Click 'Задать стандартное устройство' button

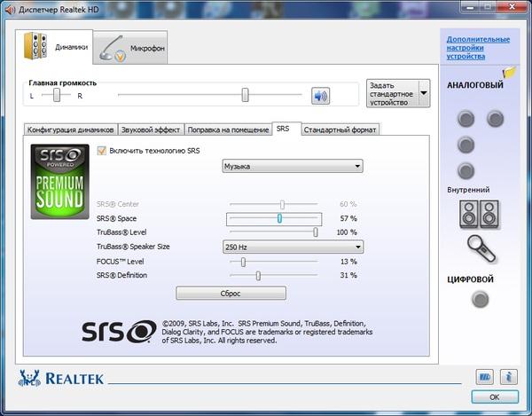click(x=393, y=93)
